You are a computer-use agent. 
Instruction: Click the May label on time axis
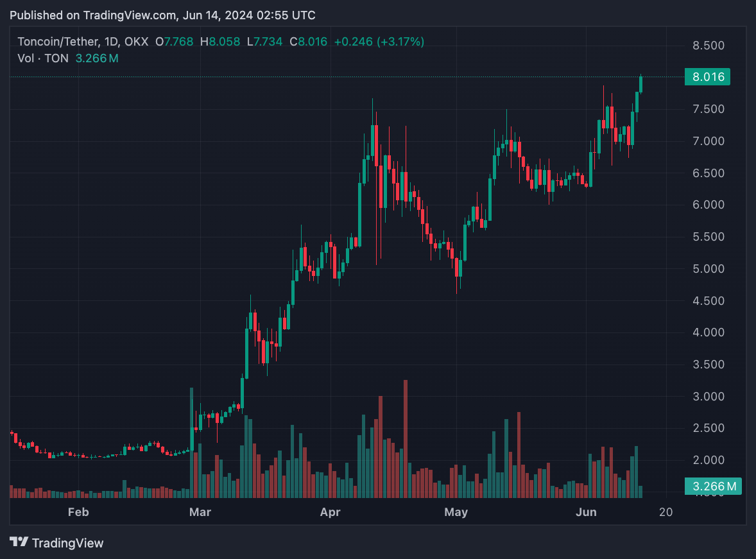click(x=456, y=512)
